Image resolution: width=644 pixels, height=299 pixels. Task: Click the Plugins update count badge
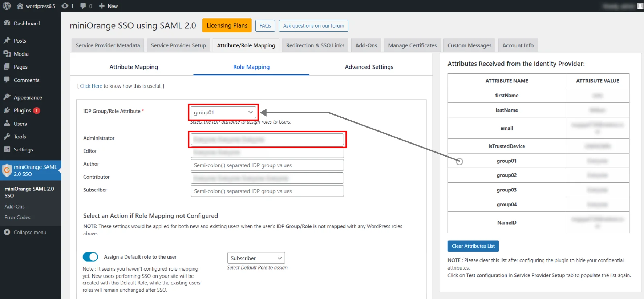[x=37, y=110]
